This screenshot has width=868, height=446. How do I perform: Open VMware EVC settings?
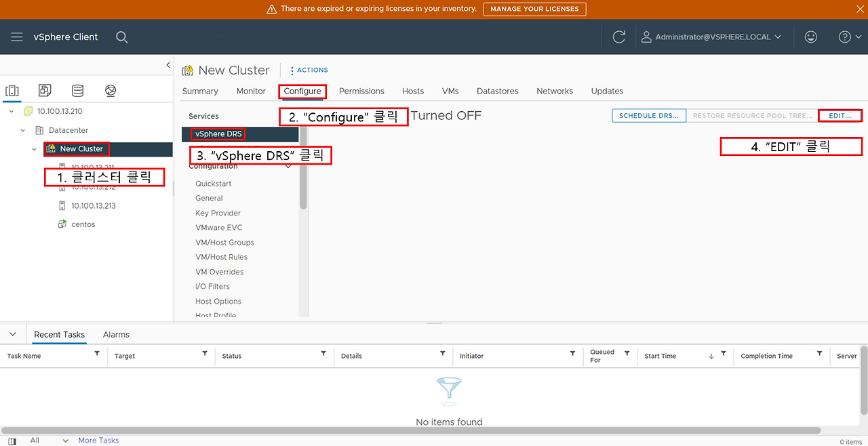pos(218,228)
